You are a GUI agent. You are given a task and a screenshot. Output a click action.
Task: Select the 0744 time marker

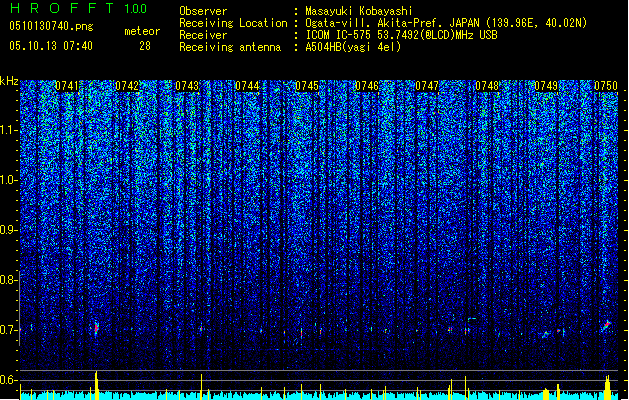(247, 86)
